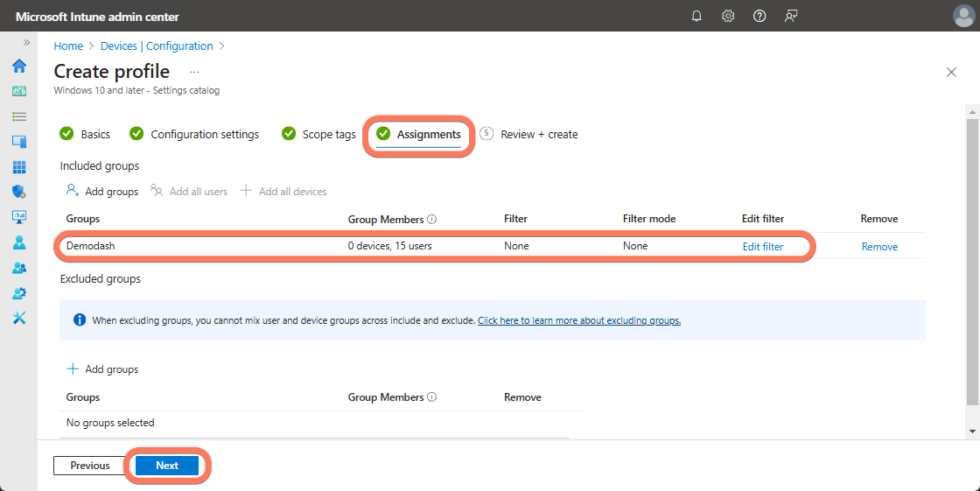Remove the Demodash group
Viewport: 980px width, 491px height.
pyautogui.click(x=879, y=247)
